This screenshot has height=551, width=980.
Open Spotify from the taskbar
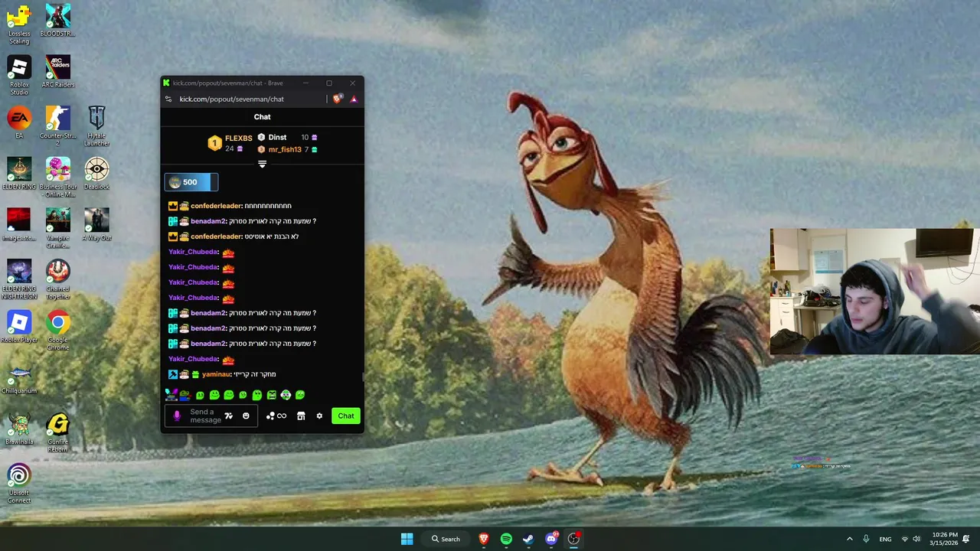pos(506,539)
